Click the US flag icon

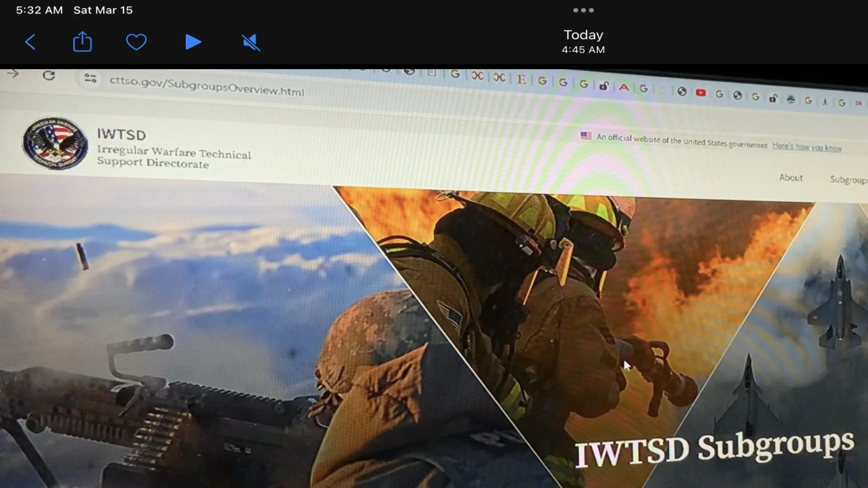click(586, 136)
